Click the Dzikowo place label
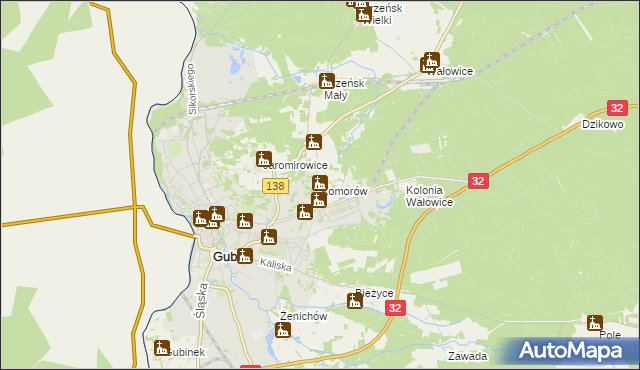Image resolution: width=640 pixels, height=370 pixels. 602,124
